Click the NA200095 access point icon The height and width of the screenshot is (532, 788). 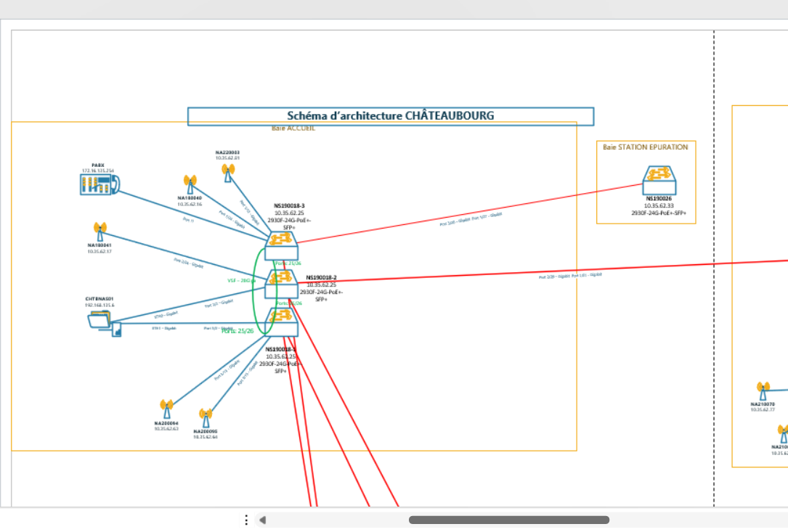pyautogui.click(x=206, y=417)
